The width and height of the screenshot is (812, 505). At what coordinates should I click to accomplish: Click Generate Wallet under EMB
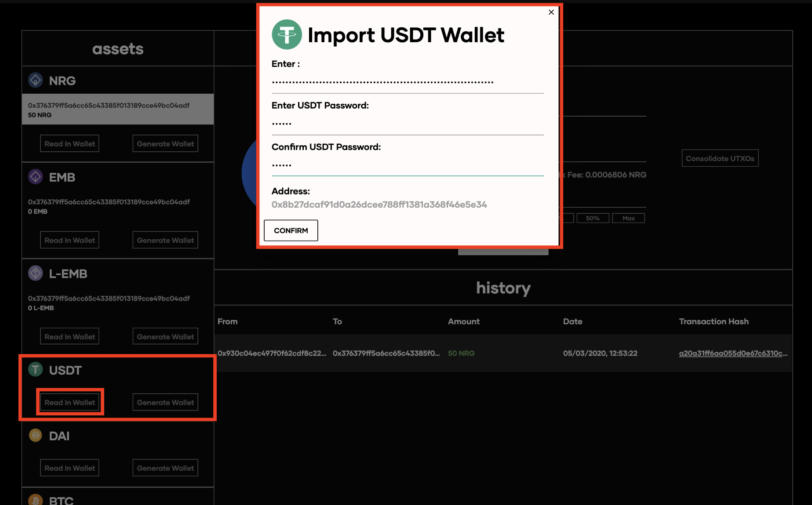165,240
